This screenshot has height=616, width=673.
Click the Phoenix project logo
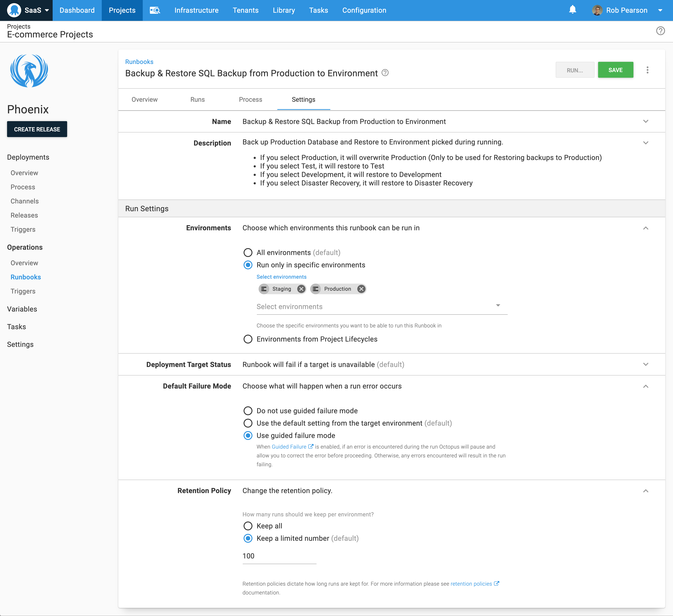point(29,70)
